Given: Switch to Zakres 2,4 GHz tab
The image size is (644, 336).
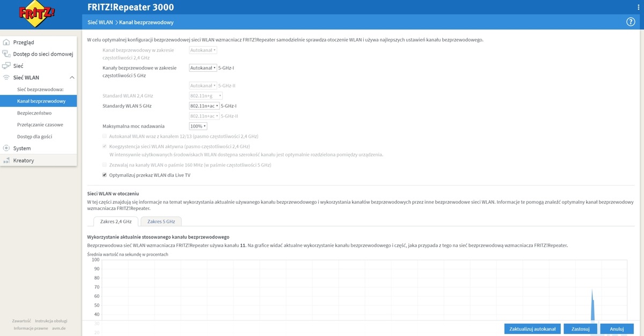Looking at the screenshot, I should pos(115,221).
